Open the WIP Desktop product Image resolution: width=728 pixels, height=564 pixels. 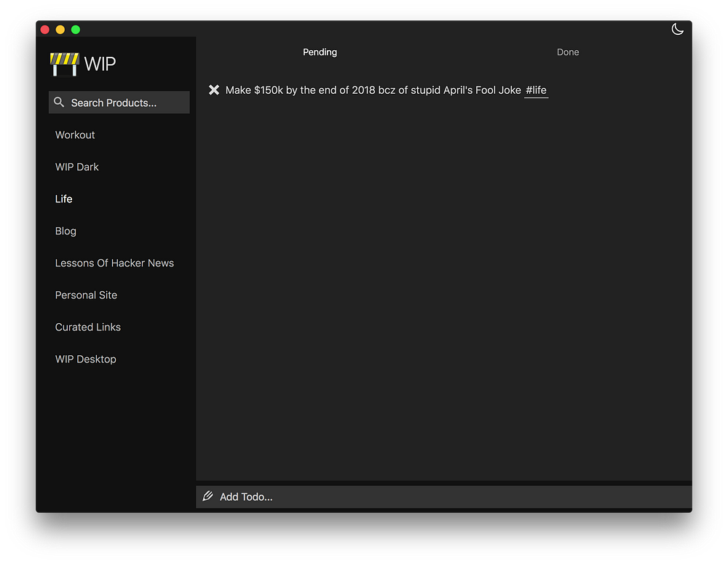pos(85,359)
